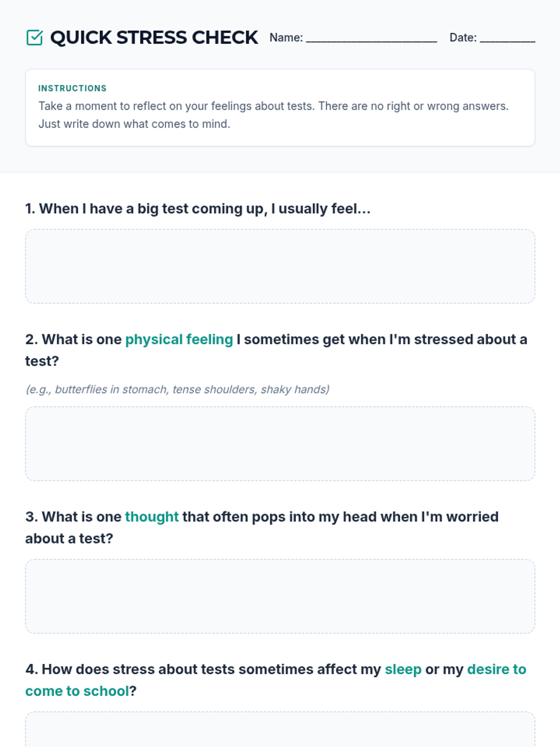Click the 'Name:' label
The height and width of the screenshot is (747, 560).
(286, 38)
